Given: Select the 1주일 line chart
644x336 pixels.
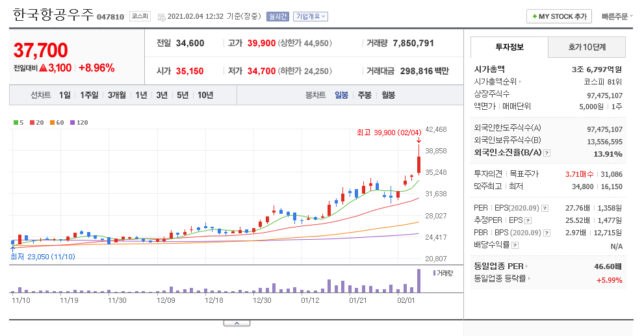Looking at the screenshot, I should click(x=89, y=95).
